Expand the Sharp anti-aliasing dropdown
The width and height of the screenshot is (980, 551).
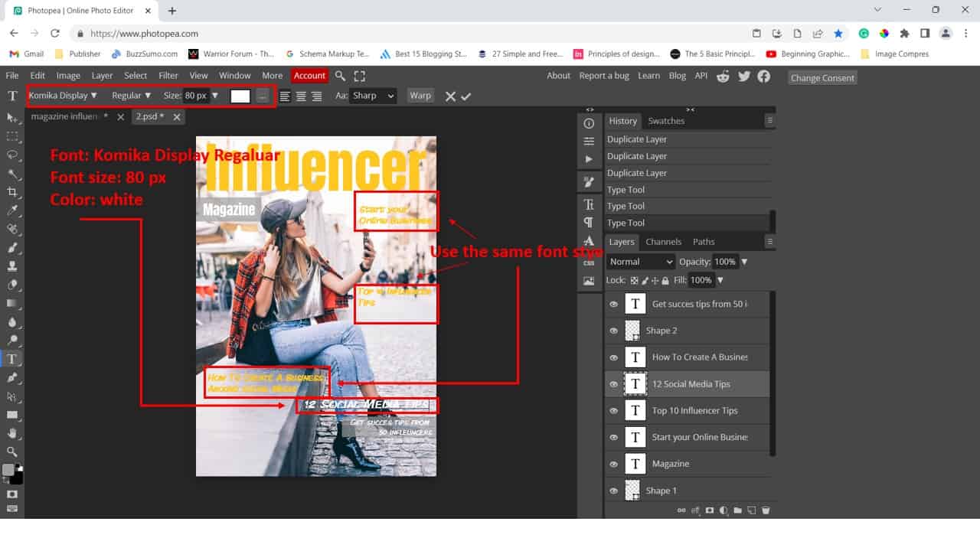click(374, 96)
